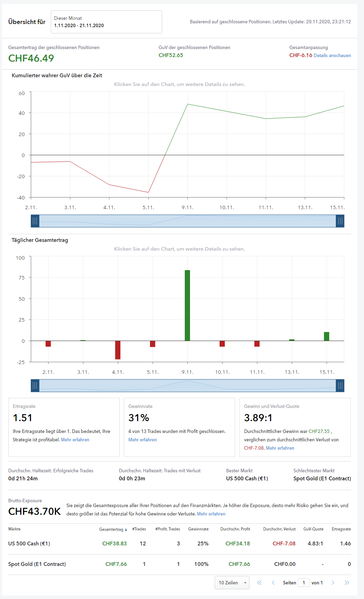Click Mehr erfahren under Gewinnrate
364x599 pixels.
pos(142,440)
